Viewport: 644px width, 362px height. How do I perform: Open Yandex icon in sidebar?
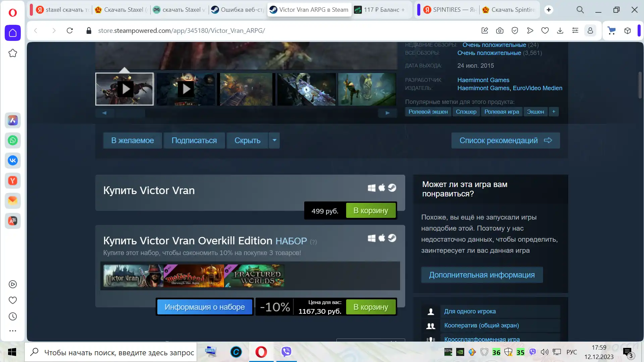13,181
